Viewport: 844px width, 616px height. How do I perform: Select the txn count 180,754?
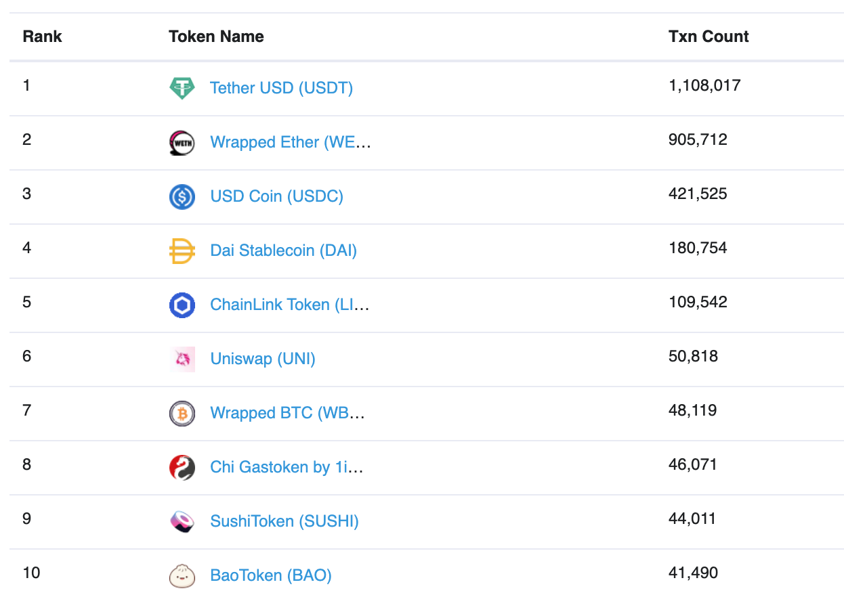pos(698,248)
